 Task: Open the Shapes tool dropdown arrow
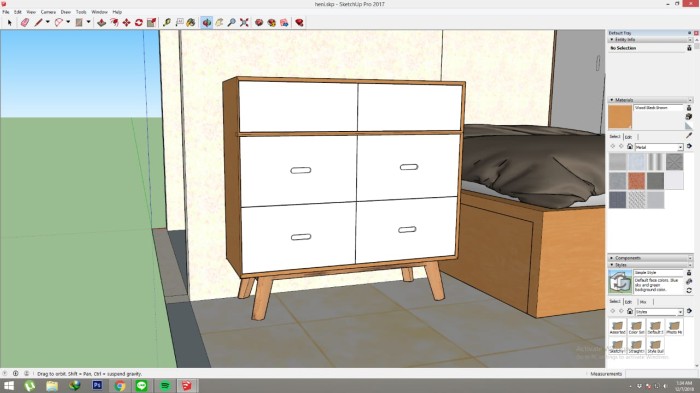pyautogui.click(x=88, y=22)
